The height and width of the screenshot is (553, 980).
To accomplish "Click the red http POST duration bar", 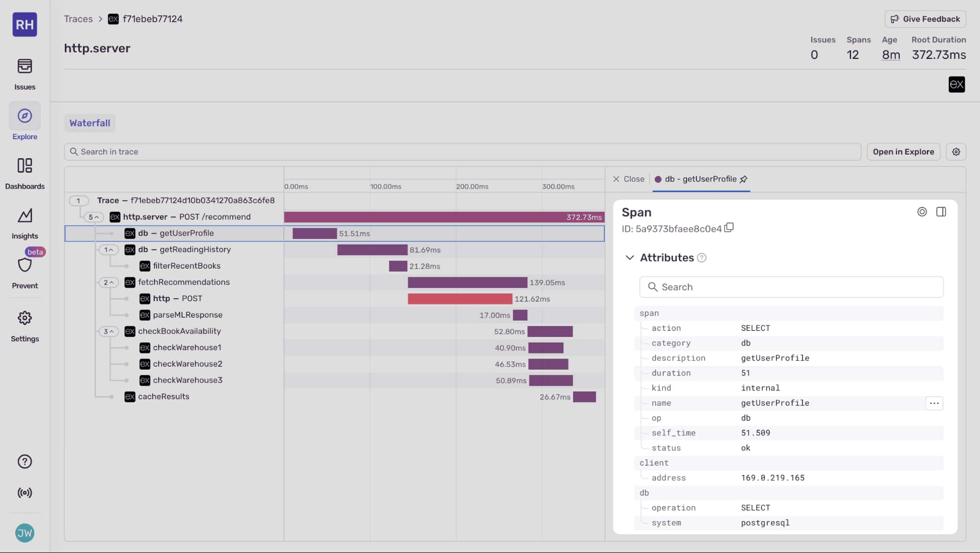I will (459, 299).
